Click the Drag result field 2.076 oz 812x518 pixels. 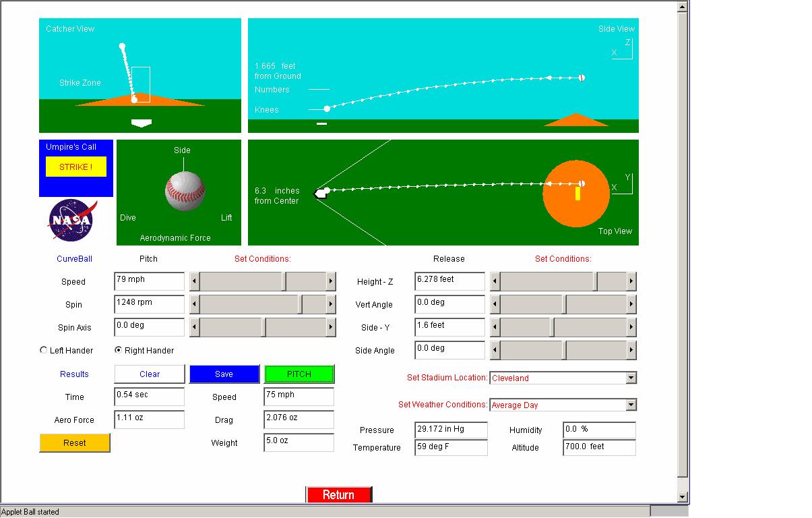pos(299,420)
